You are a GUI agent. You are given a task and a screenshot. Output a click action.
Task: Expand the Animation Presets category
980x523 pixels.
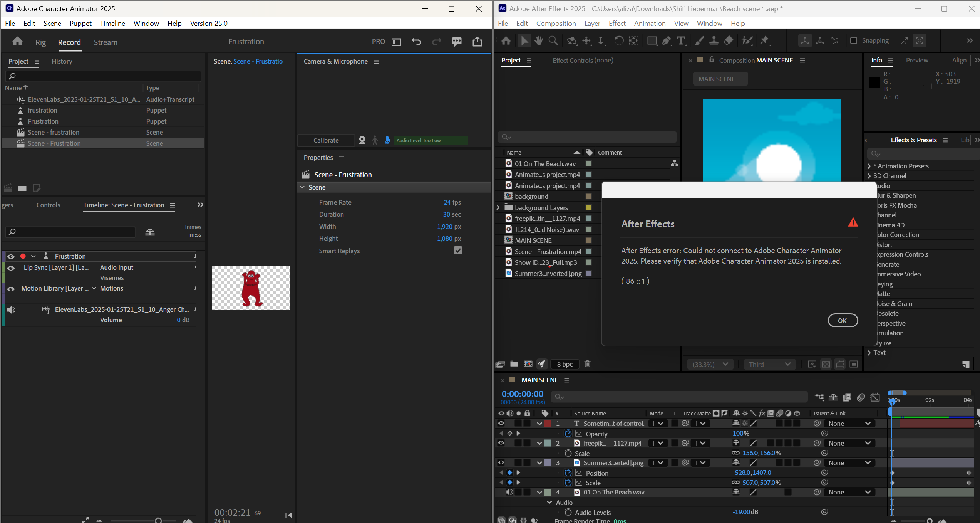coord(869,166)
